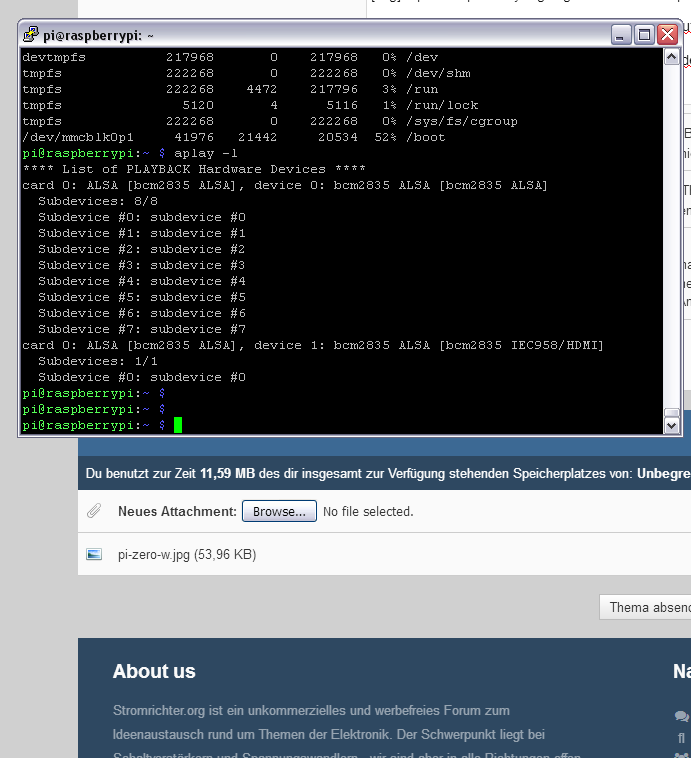This screenshot has height=758, width=691.
Task: Click the Neues Attachment label
Action: pos(177,511)
